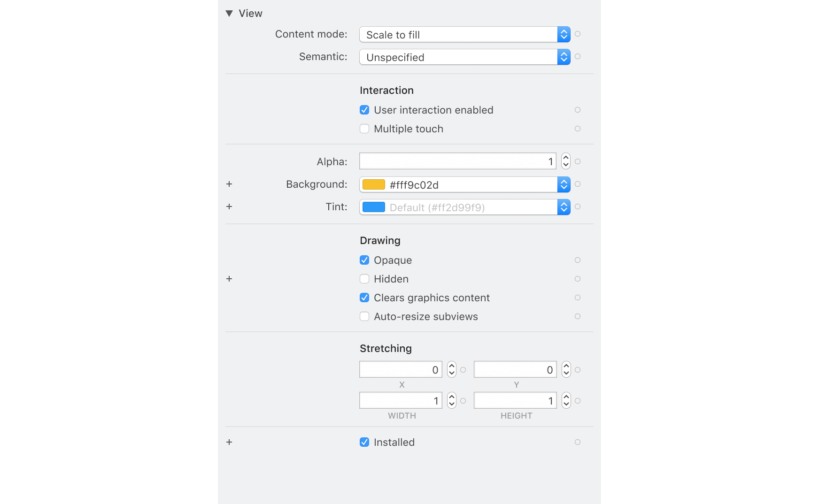Click the add attribute icon beside Tint
Image resolution: width=819 pixels, height=504 pixels.
click(x=229, y=206)
